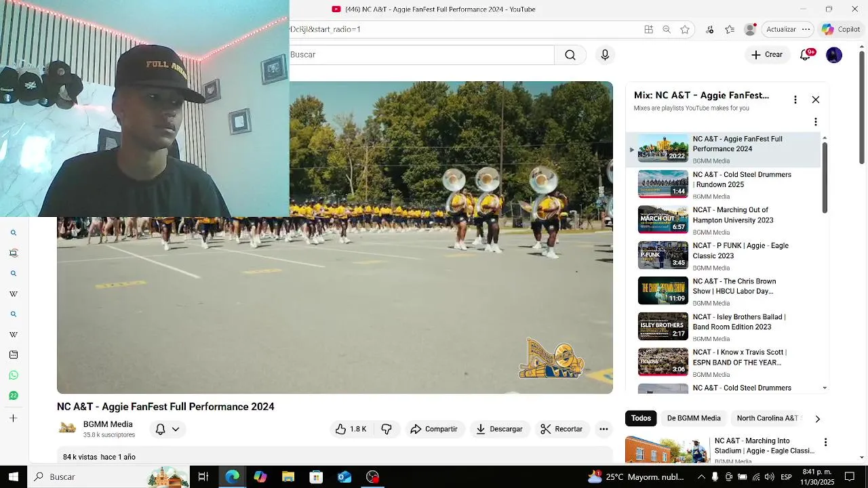Screen dimensions: 868x488
Task: Select the De BGMM Media chip
Action: pos(694,418)
